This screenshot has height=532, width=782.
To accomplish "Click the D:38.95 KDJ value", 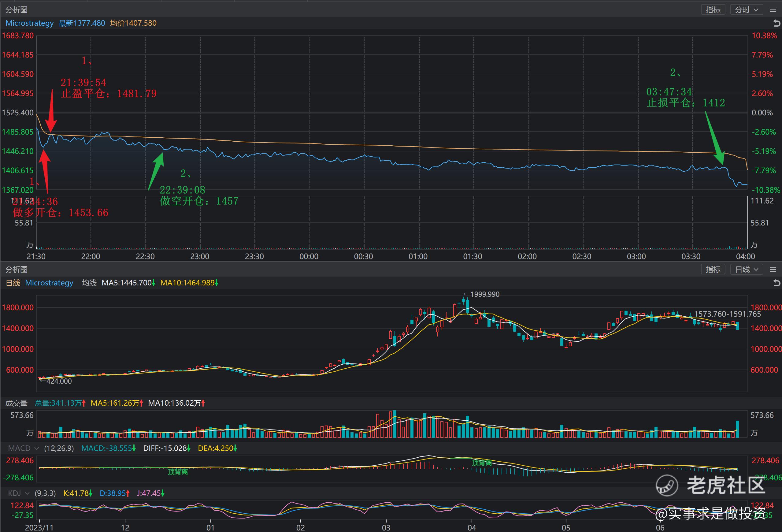I will (115, 493).
